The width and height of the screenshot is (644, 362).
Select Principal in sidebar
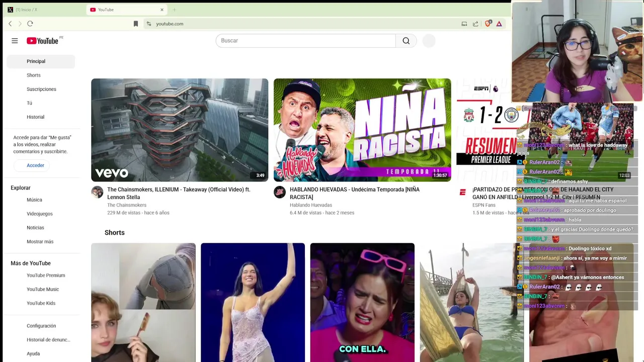pos(41,61)
